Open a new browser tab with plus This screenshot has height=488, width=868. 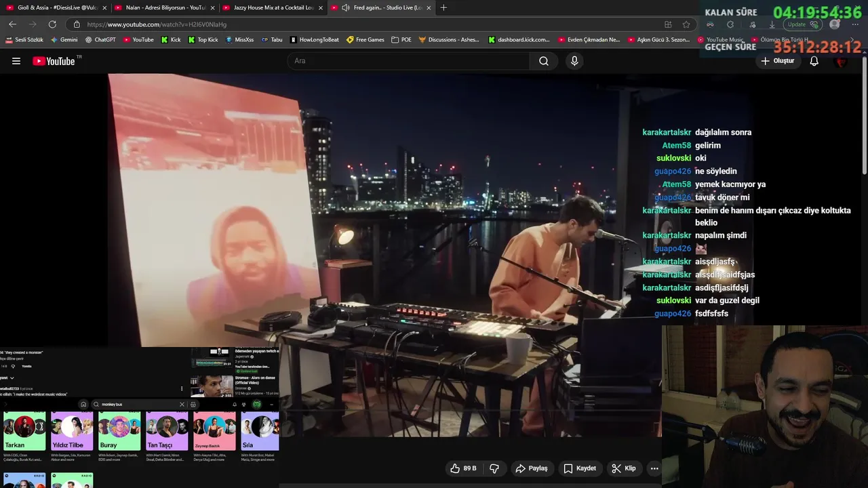tap(443, 7)
